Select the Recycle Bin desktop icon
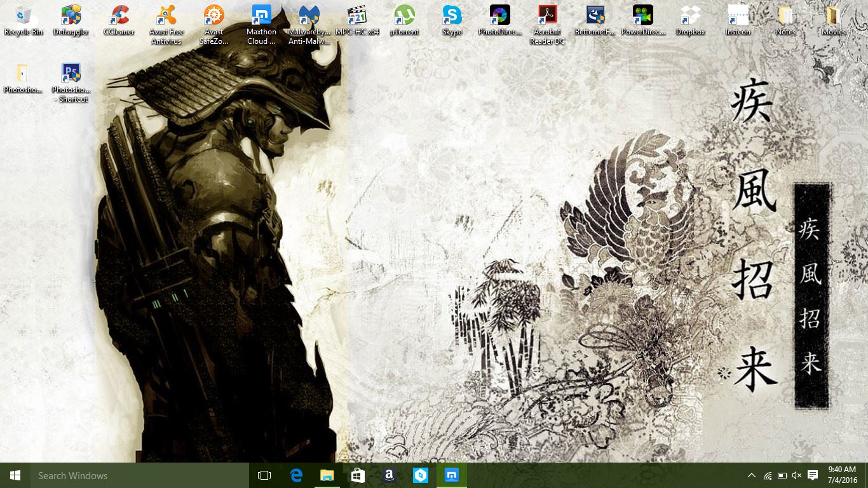 [23, 20]
